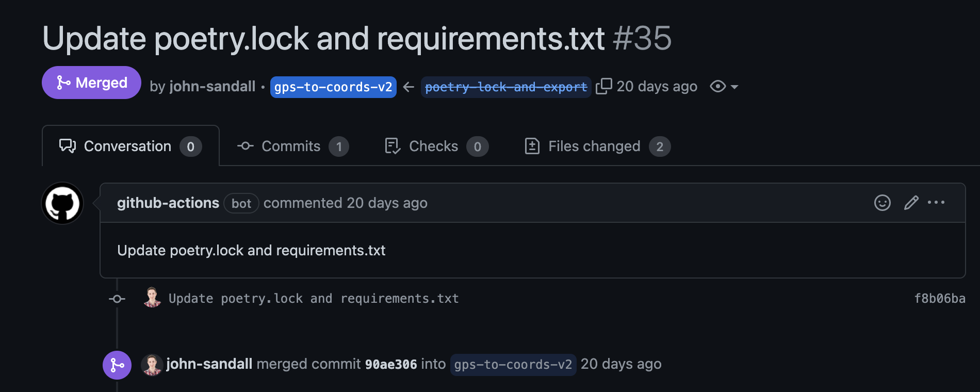
Task: Open john-sandall's profile link
Action: pyautogui.click(x=211, y=86)
